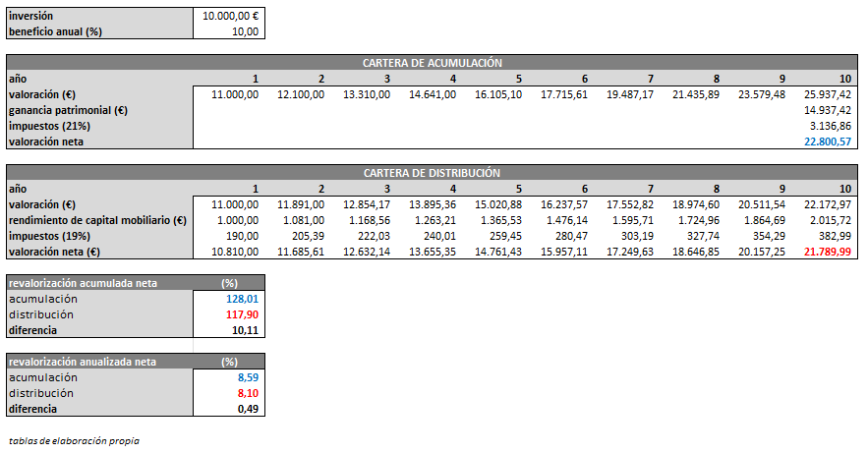Select net valuation 13.655,35 cell
This screenshot has height=454, width=868.
point(433,252)
